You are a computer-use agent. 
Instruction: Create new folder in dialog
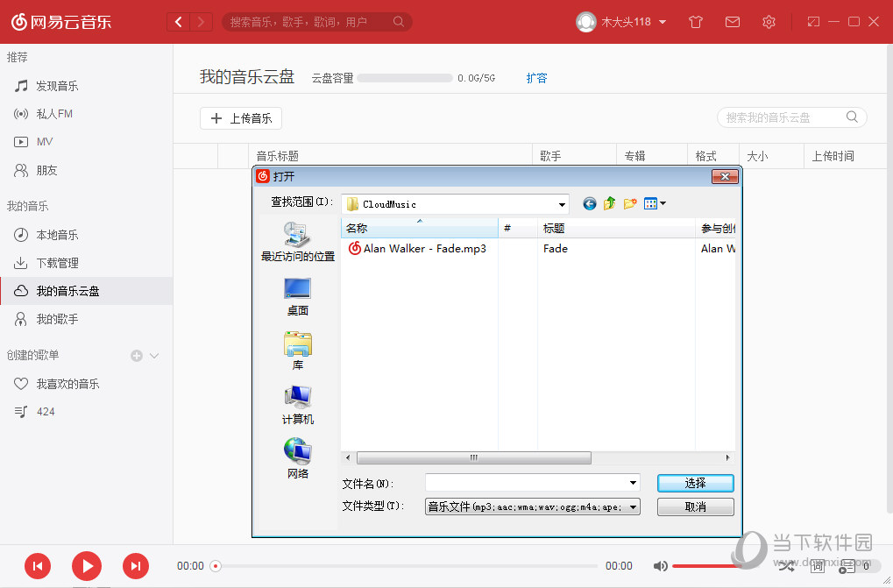[x=630, y=203]
